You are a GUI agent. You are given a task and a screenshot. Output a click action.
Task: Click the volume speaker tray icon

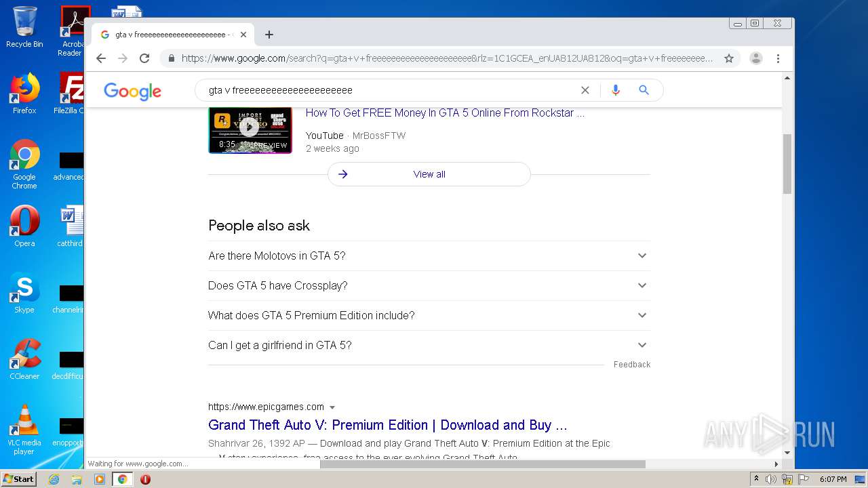tap(771, 479)
